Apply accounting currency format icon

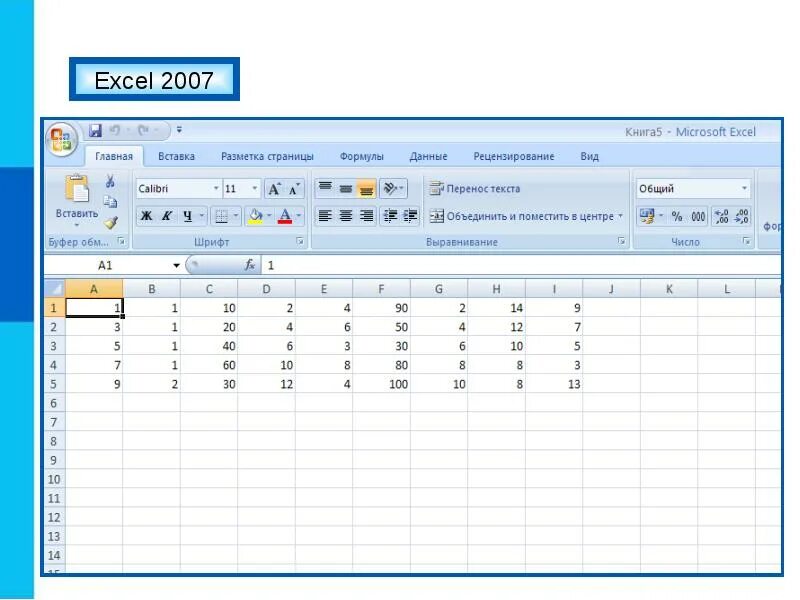(647, 216)
